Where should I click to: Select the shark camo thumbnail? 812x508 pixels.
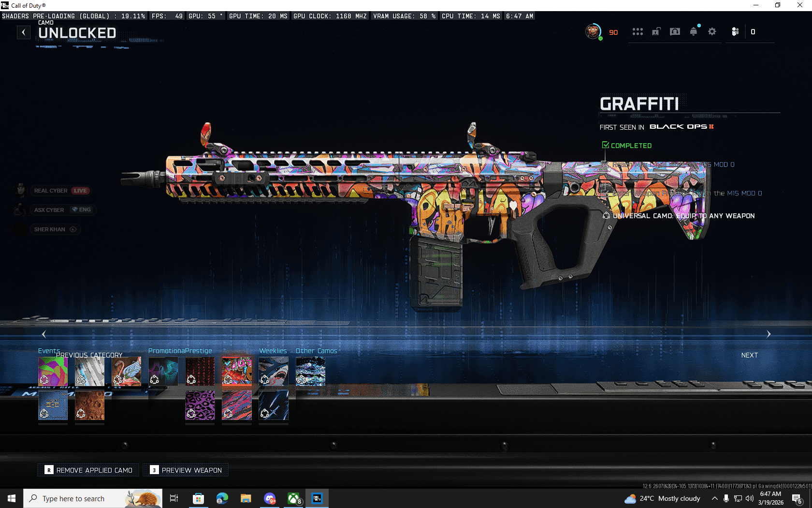(273, 371)
